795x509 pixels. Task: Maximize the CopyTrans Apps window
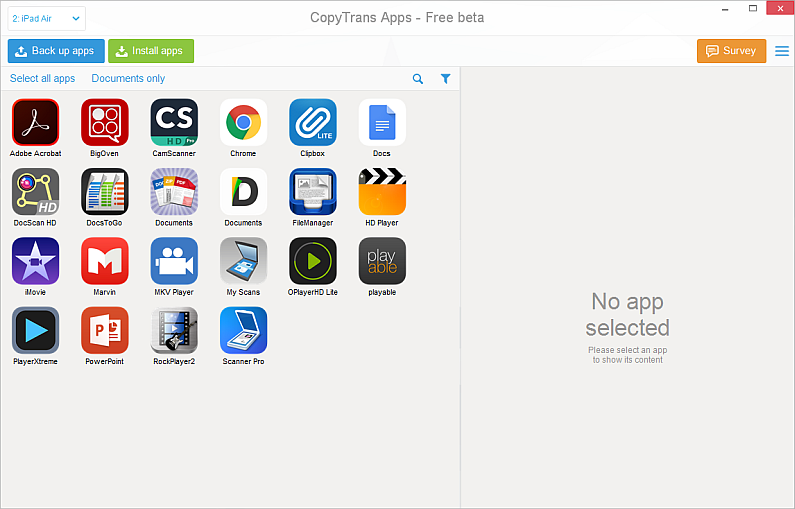753,8
